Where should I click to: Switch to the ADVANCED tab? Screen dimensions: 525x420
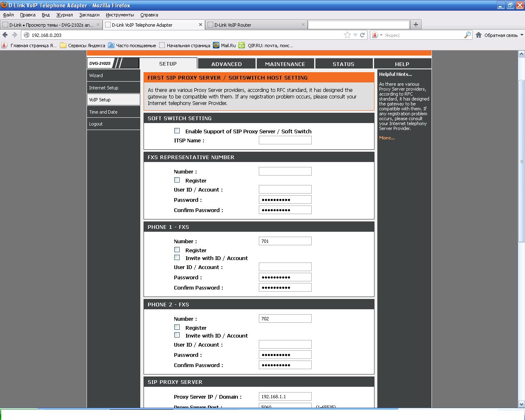point(226,64)
